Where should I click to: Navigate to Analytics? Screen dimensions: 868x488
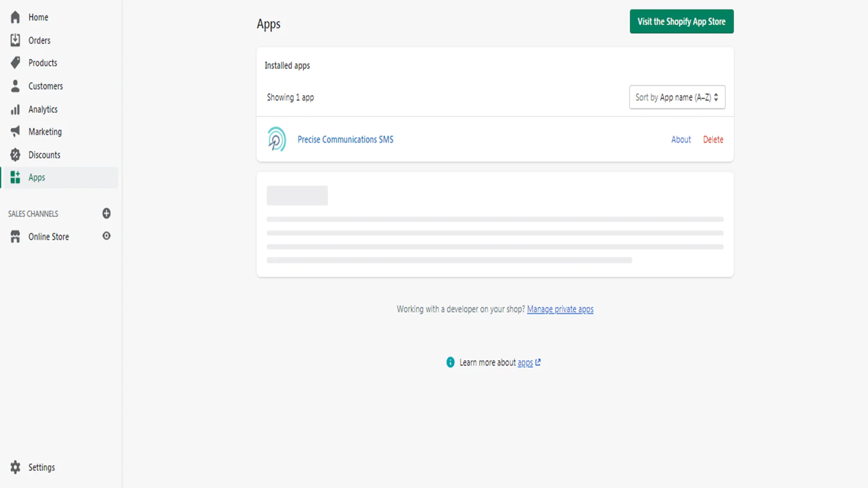[43, 110]
